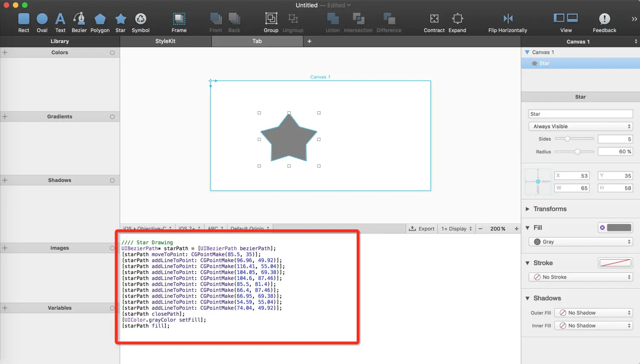Screen dimensions: 640x364
Task: Click the Colors section circle button
Action: coord(112,53)
